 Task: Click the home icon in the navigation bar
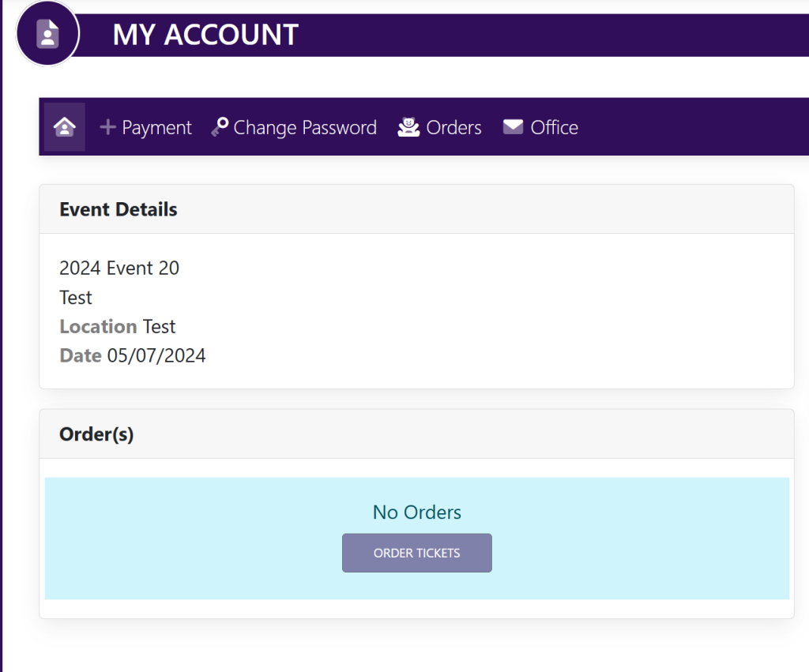point(64,127)
